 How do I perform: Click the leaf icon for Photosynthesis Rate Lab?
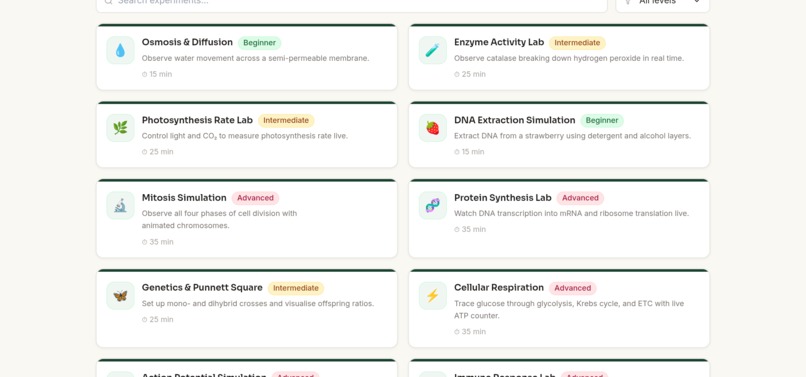[x=120, y=128]
